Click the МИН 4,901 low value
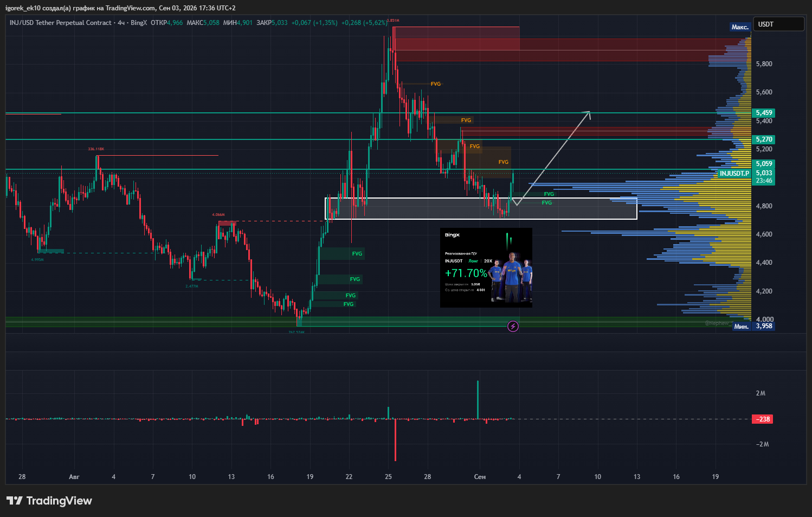The height and width of the screenshot is (517, 812). click(238, 23)
